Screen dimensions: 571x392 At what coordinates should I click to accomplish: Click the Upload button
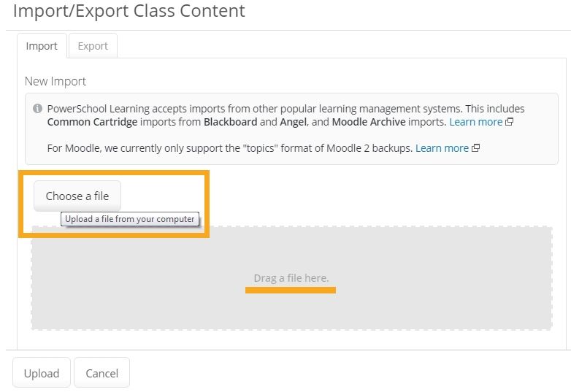coord(42,373)
